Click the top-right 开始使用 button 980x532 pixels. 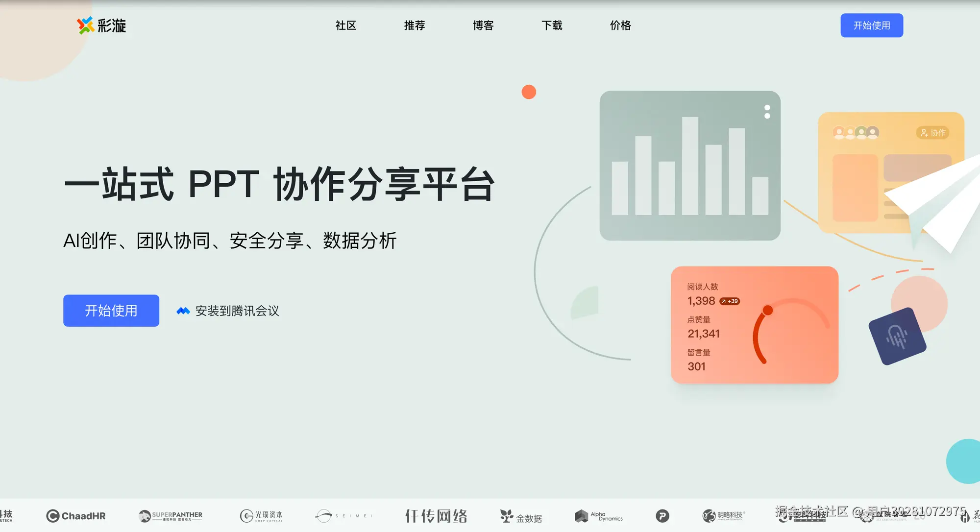coord(871,25)
